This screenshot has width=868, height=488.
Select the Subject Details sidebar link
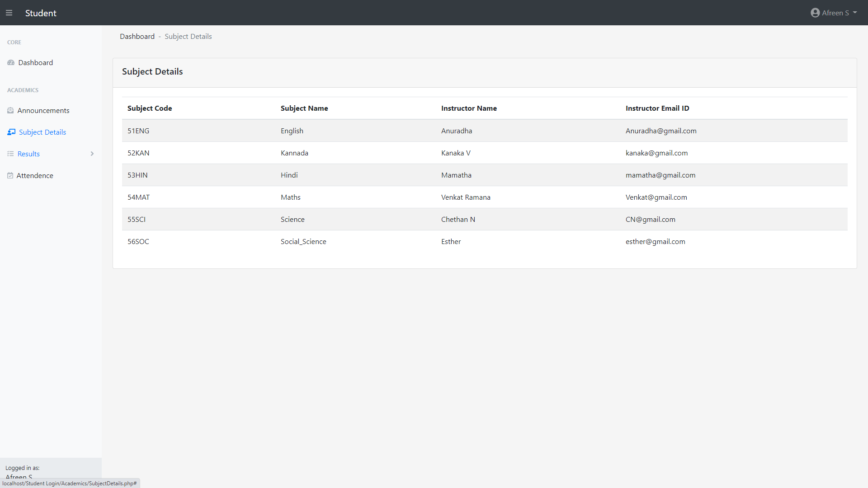42,132
